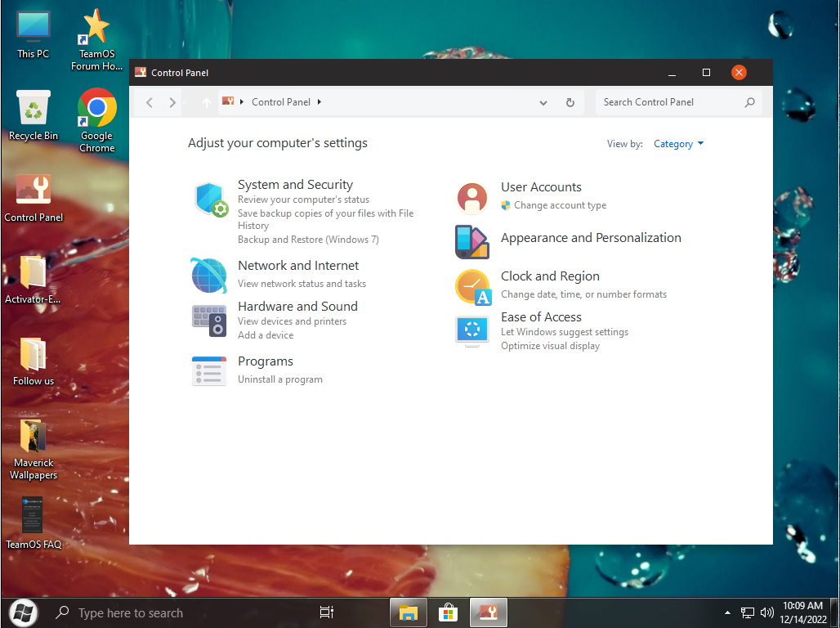Open the Appearance and Personalization icon

(x=472, y=242)
